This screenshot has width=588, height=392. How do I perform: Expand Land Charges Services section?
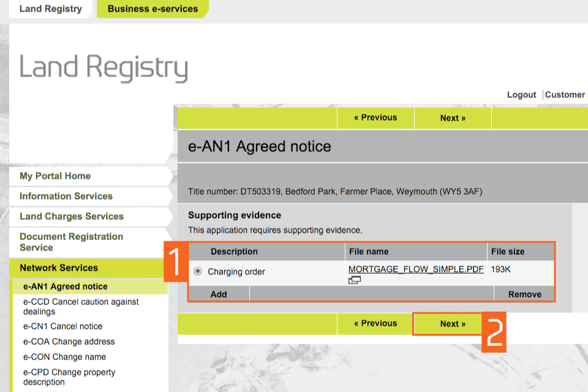pos(72,216)
